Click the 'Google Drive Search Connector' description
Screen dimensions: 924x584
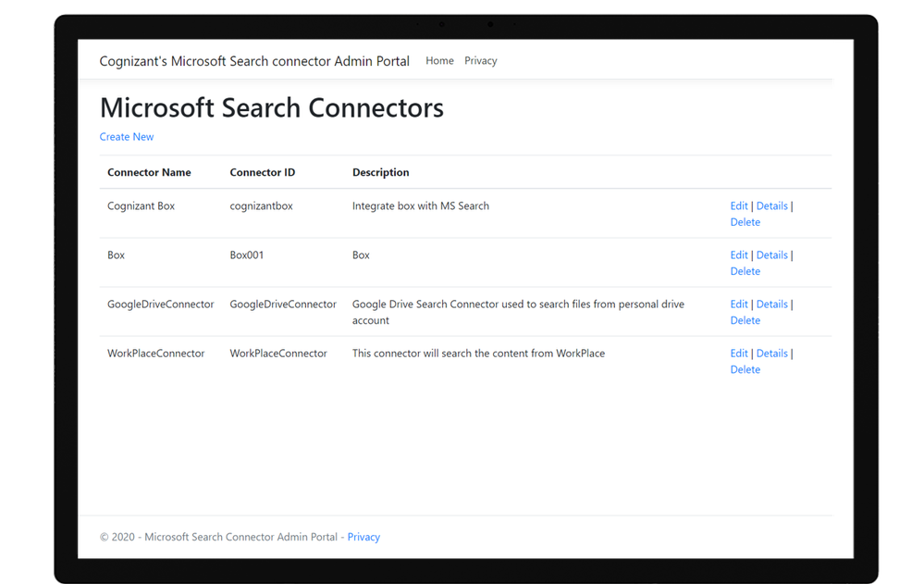(518, 312)
